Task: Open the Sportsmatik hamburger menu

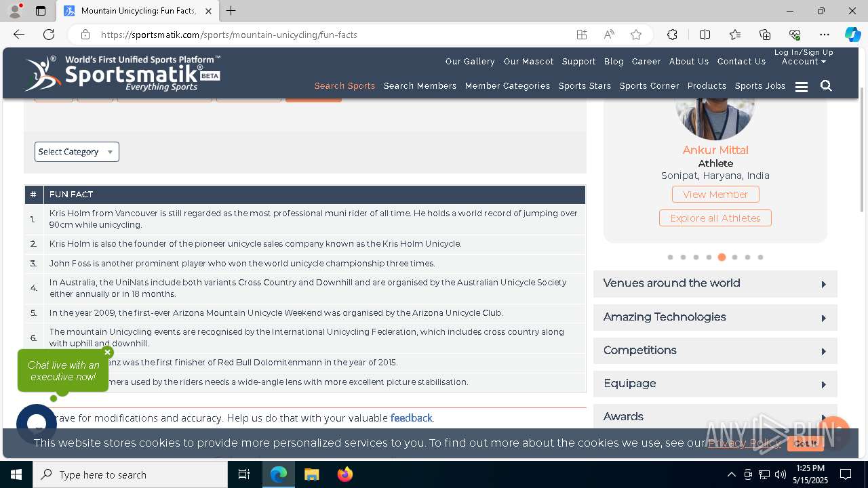Action: coord(802,87)
